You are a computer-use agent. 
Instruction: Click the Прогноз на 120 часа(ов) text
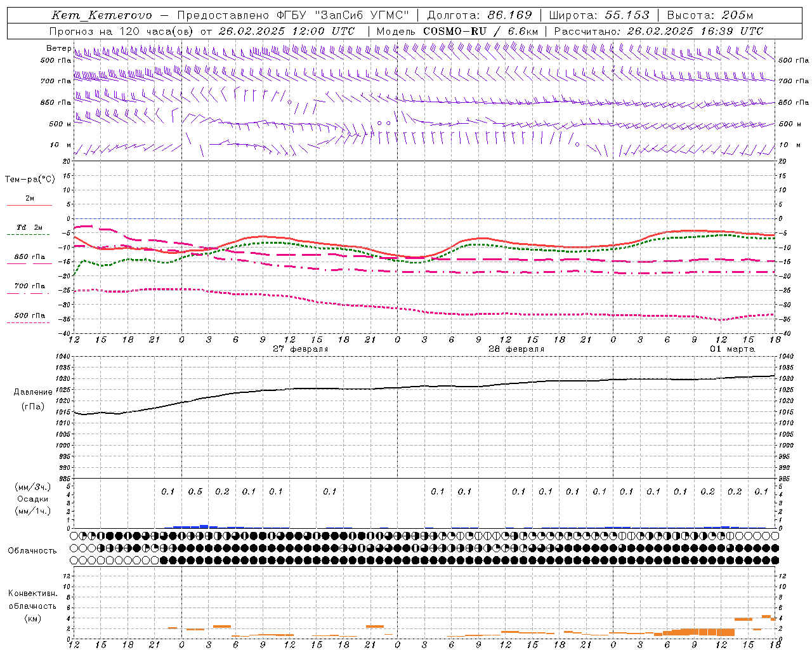tap(122, 31)
